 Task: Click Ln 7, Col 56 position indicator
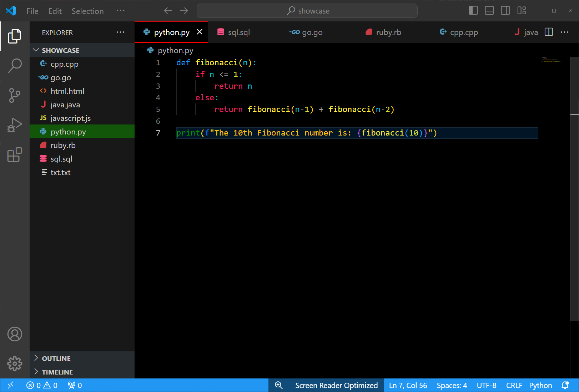pyautogui.click(x=408, y=385)
